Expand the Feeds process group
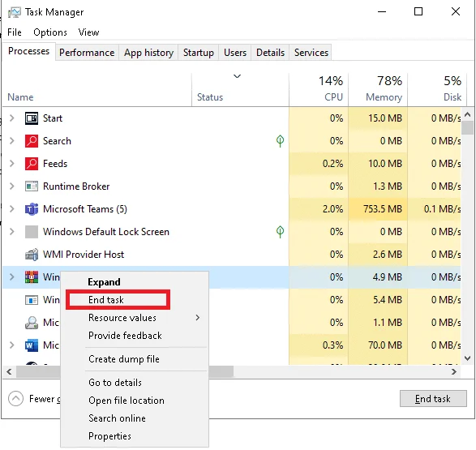Image resolution: width=476 pixels, height=450 pixels. (12, 164)
